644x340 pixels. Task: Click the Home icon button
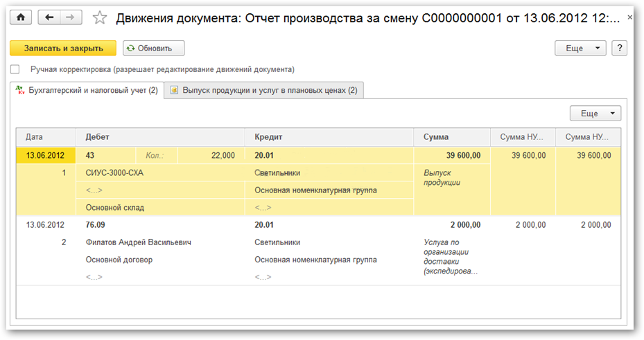(21, 17)
